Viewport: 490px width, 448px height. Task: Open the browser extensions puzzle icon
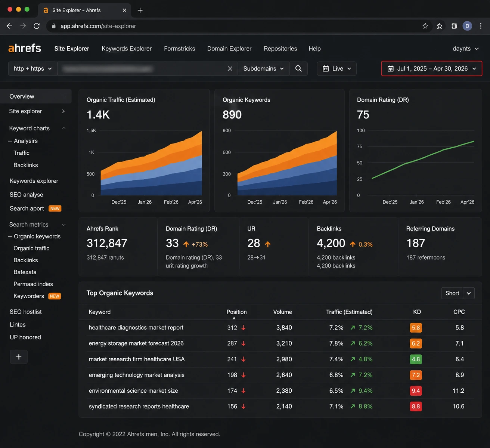coord(454,26)
